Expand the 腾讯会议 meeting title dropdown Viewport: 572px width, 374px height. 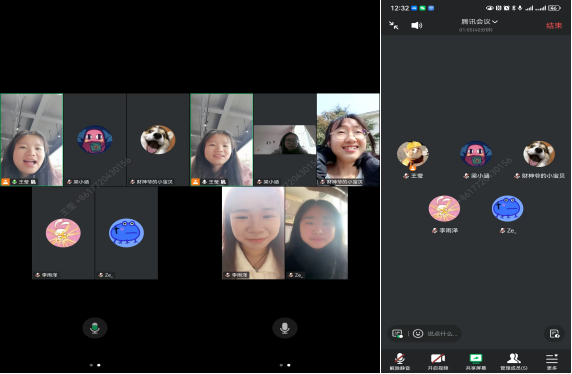(x=479, y=22)
